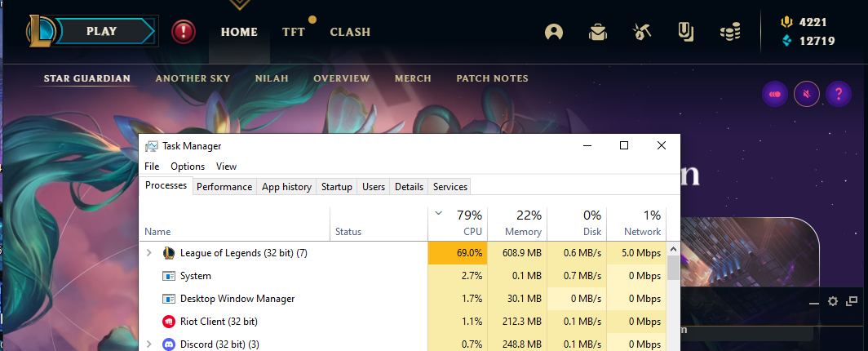Select the Desktop Window Manager process row

(x=237, y=299)
